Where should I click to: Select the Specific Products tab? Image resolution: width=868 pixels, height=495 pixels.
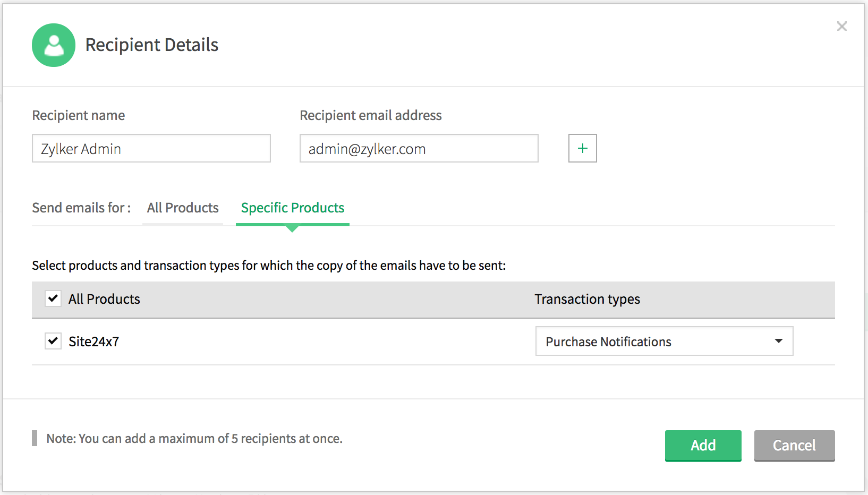pos(292,208)
